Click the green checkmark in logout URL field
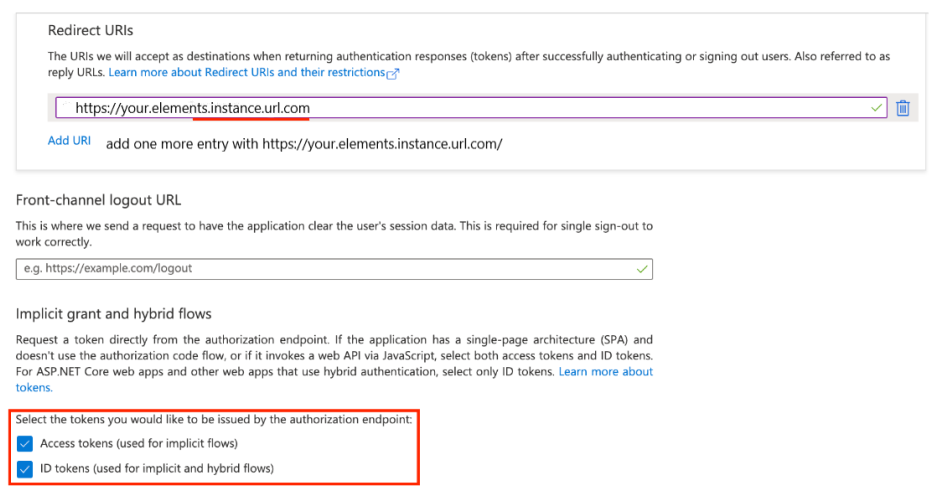 (x=642, y=269)
